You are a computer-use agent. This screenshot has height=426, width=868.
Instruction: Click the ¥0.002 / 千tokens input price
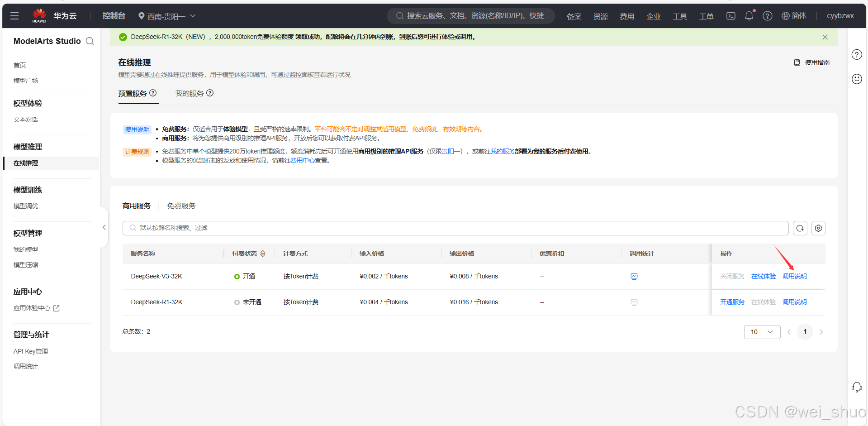[384, 276]
